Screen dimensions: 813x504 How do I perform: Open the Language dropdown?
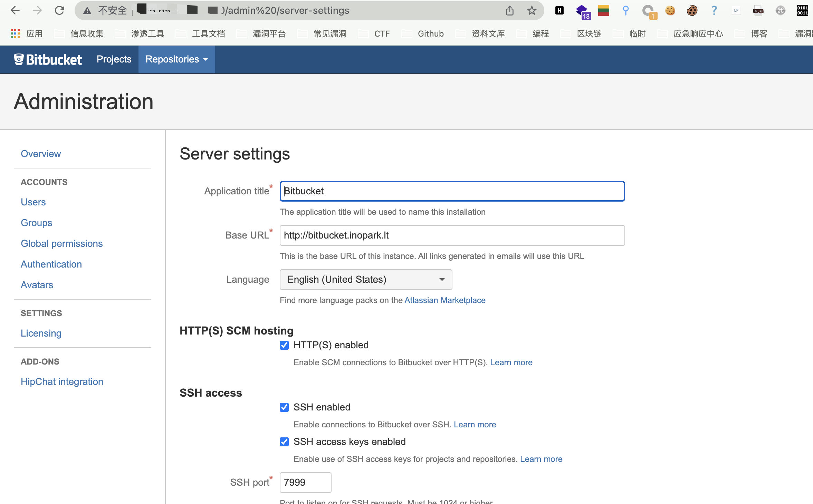[366, 280]
